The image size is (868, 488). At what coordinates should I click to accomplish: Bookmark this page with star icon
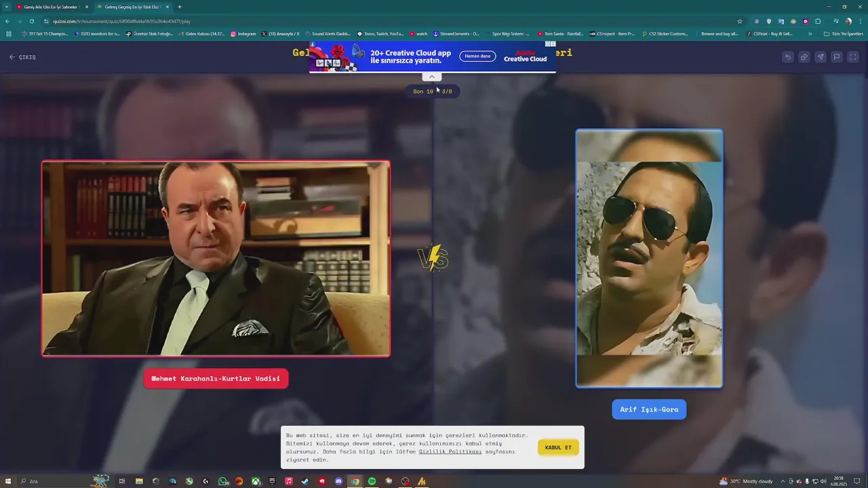[740, 21]
